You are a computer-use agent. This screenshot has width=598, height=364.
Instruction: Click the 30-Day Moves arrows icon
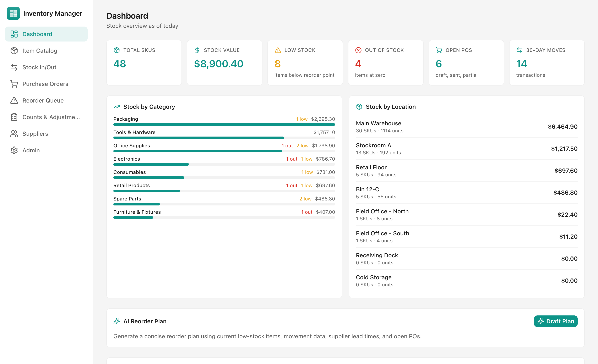(x=519, y=50)
